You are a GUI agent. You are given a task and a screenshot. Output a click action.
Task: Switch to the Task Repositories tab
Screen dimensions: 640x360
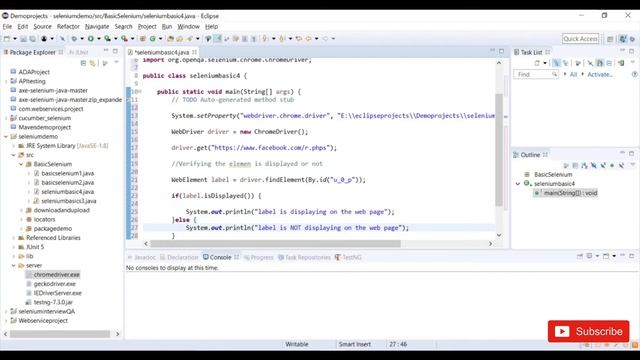click(x=304, y=257)
